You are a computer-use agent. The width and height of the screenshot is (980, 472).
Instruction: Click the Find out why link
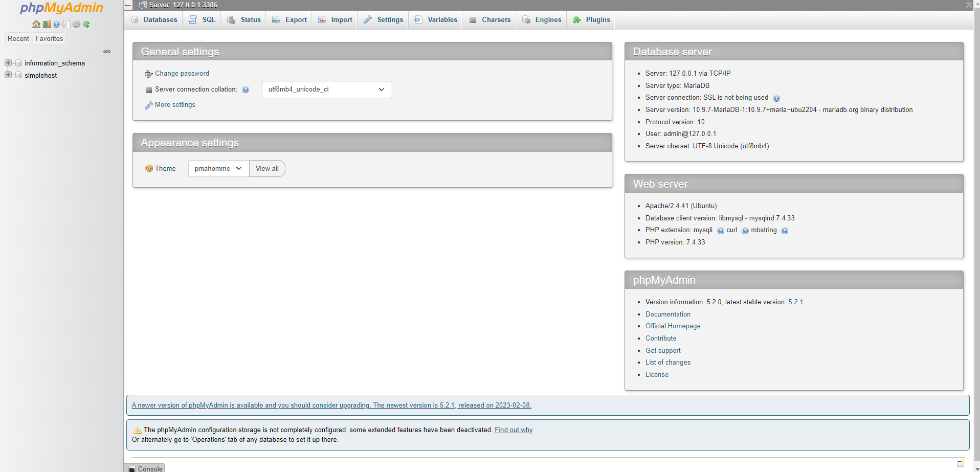513,430
